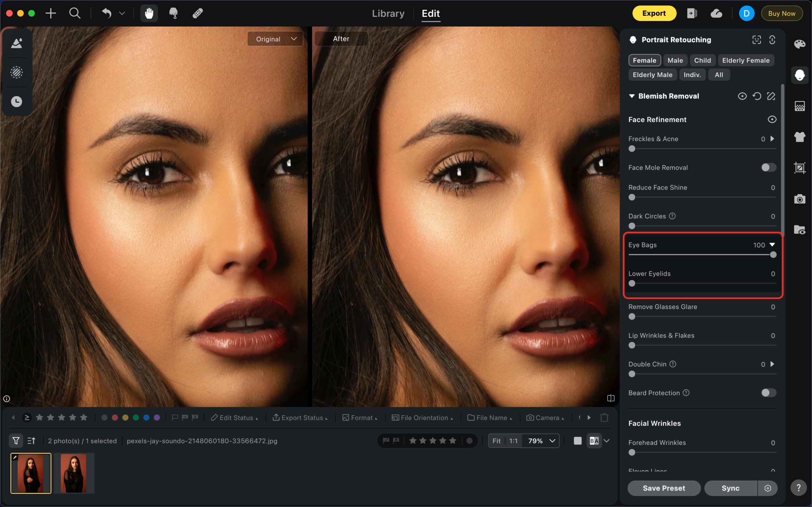Open the history clock panel
Image resolution: width=812 pixels, height=507 pixels.
click(x=16, y=101)
